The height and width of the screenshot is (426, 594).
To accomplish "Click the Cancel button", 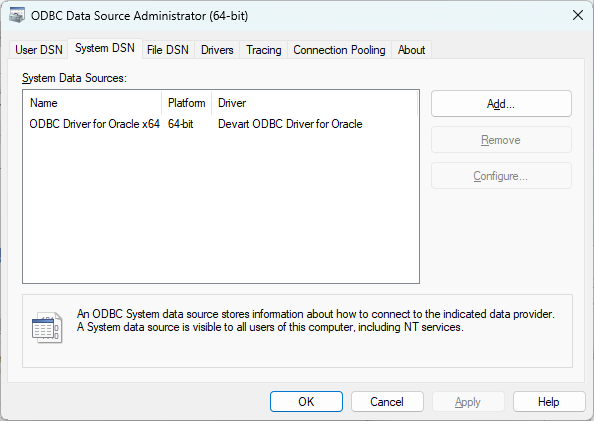I will click(387, 402).
